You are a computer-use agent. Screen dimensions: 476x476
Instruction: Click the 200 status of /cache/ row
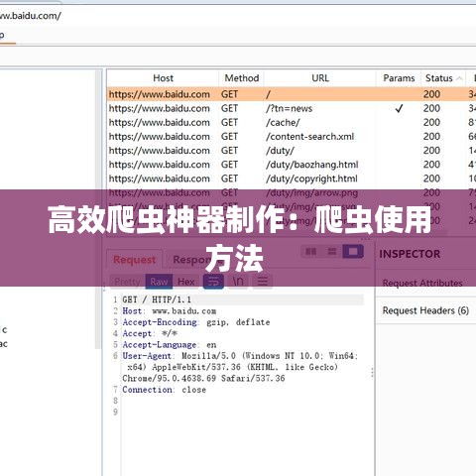(x=431, y=123)
